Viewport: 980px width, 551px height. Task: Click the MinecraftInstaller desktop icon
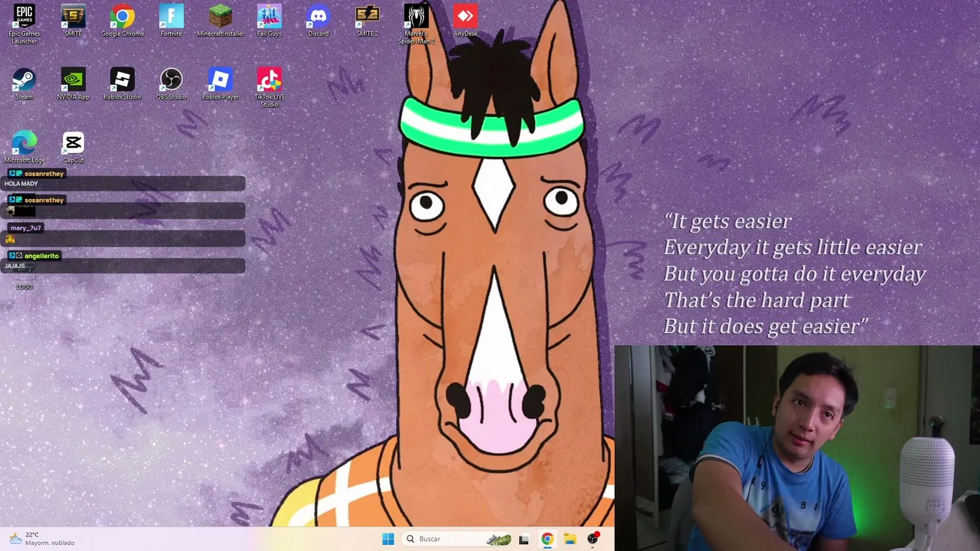[x=220, y=21]
